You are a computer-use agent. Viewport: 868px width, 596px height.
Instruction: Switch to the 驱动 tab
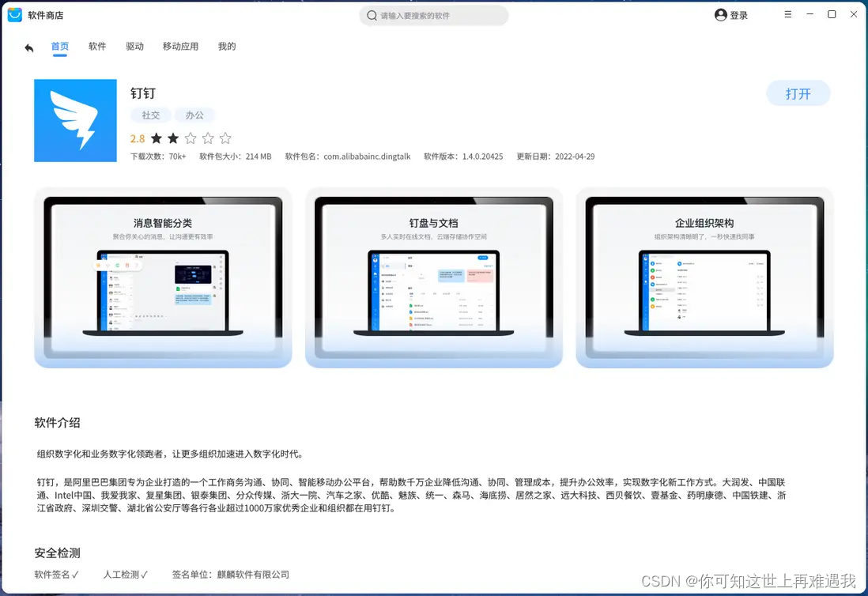(x=134, y=47)
